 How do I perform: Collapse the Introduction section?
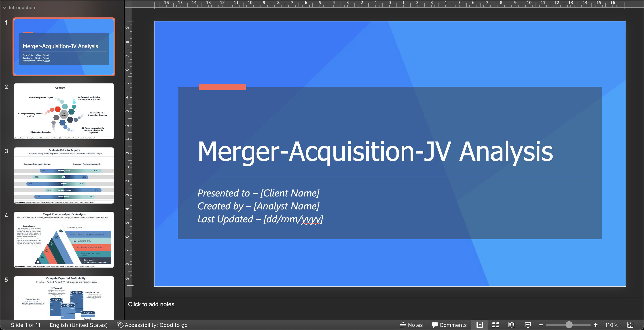point(4,8)
